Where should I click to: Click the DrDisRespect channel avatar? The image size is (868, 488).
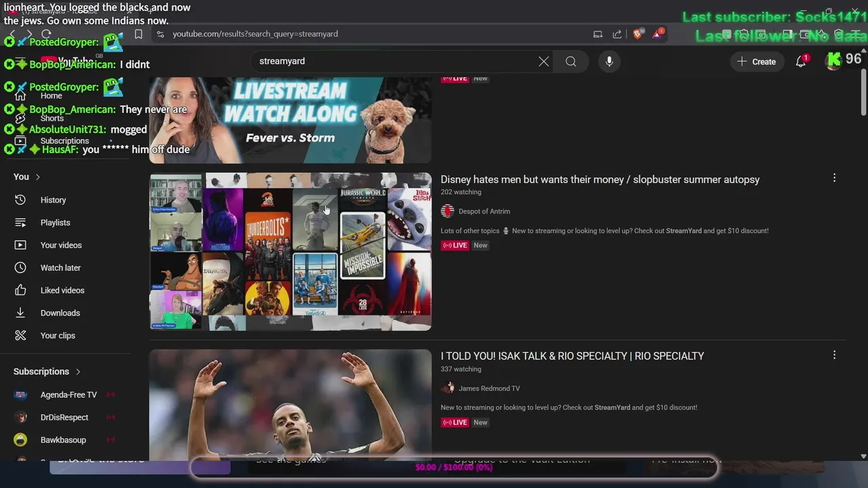pos(20,418)
